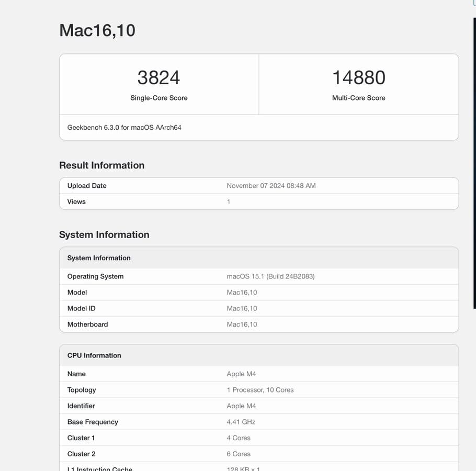This screenshot has width=476, height=471.
Task: Click the Topology value 1 Processor, 10 Cores
Action: (260, 390)
